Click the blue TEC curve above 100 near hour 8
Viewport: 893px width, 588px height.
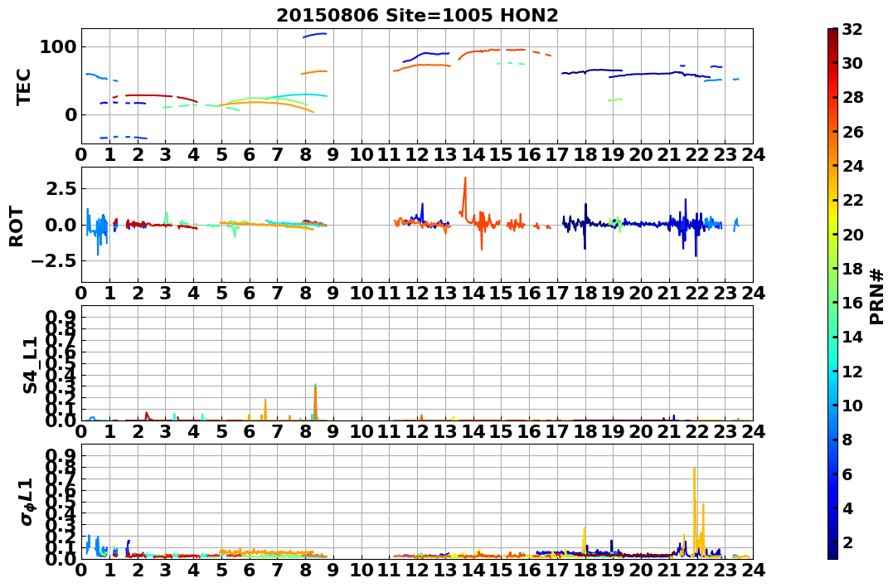pos(315,36)
